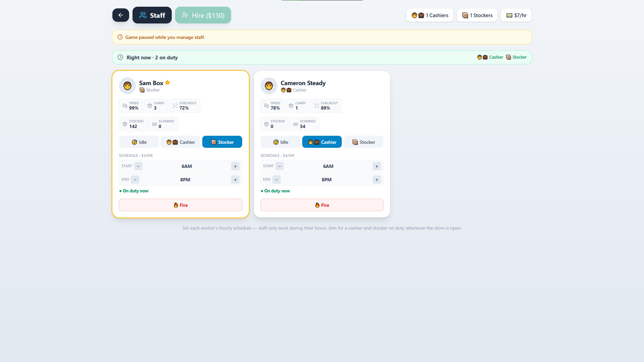This screenshot has width=644, height=362.
Task: Click Sam Box's Carry 3 stat
Action: click(156, 106)
